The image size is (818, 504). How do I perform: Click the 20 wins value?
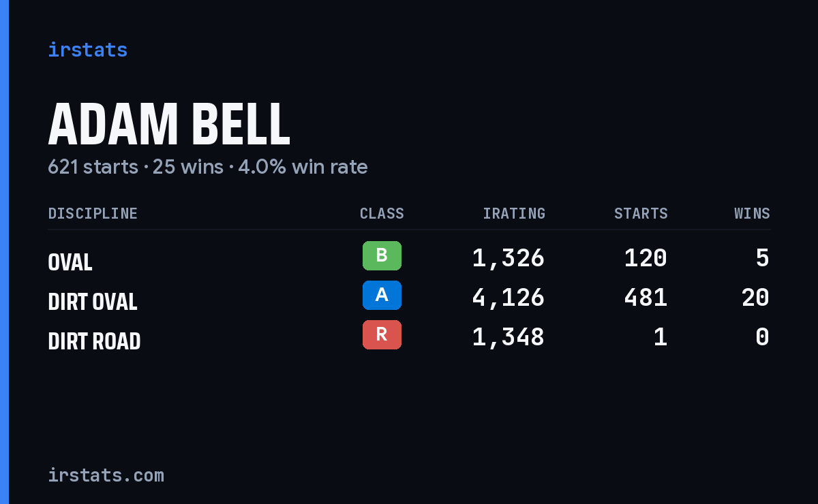tap(755, 298)
